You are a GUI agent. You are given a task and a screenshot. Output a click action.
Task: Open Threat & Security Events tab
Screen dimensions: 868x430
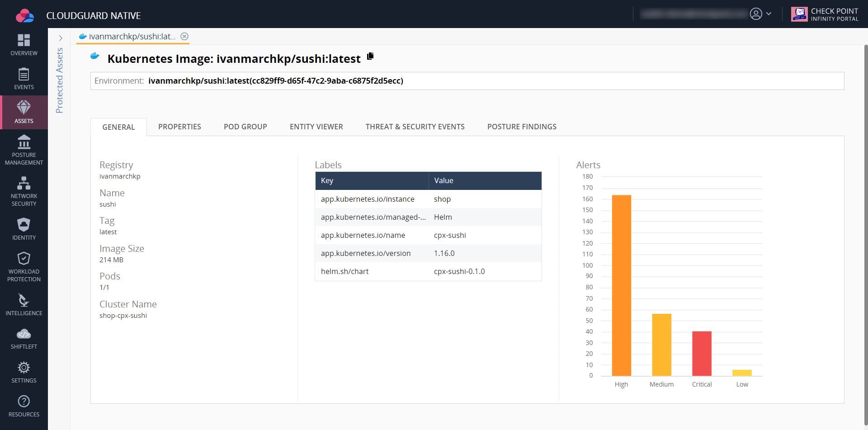tap(415, 127)
